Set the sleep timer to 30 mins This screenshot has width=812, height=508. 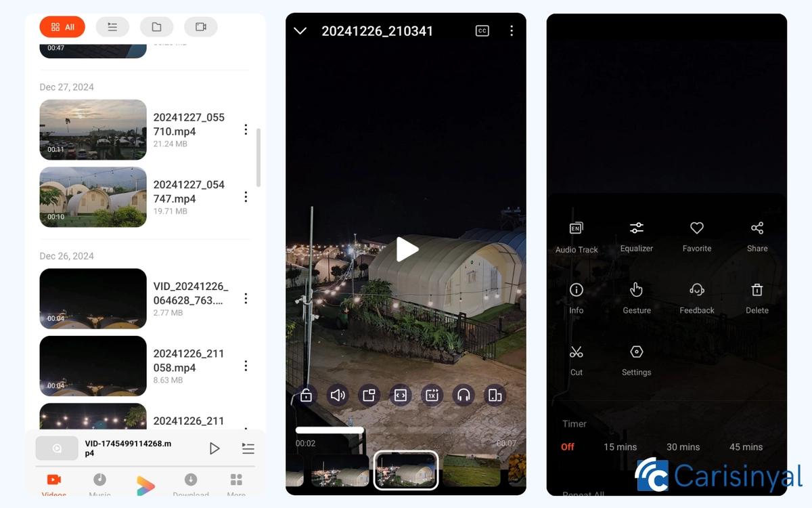point(683,447)
